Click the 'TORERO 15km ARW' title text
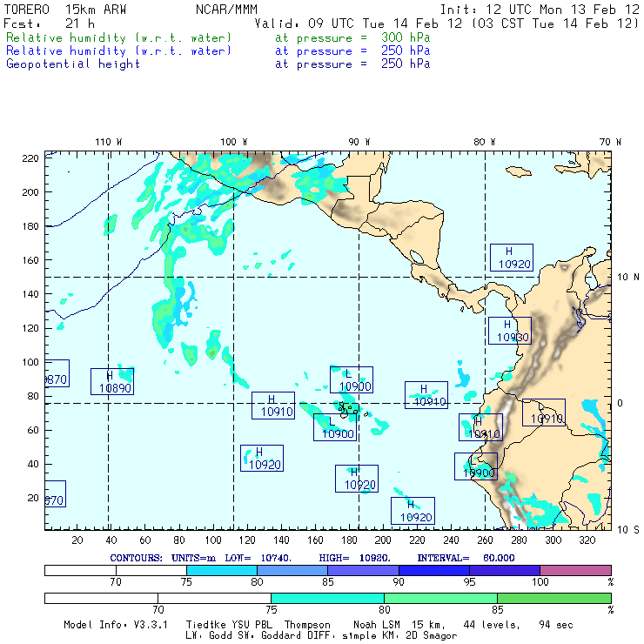This screenshot has width=644, height=644. tap(65, 10)
